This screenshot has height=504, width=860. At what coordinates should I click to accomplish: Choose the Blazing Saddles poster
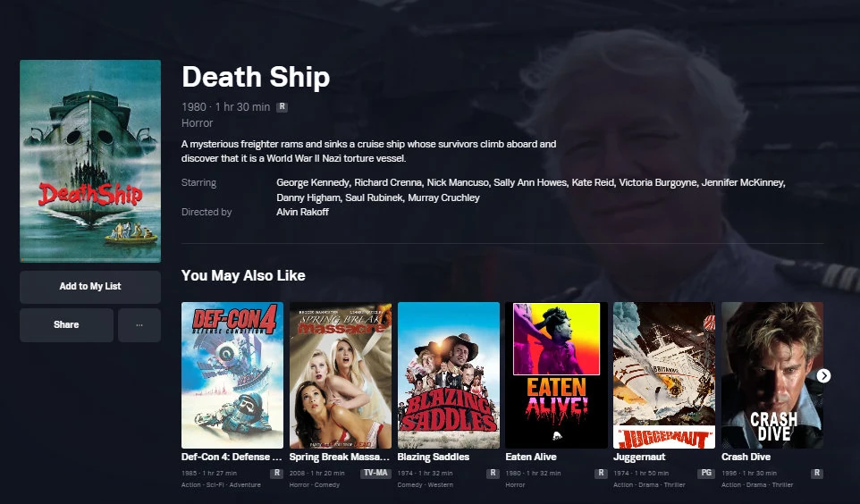(x=449, y=375)
